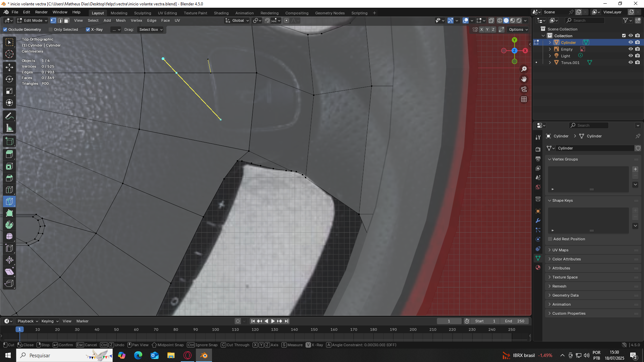Hide the Torus.001 object in the outliner

tap(631, 63)
